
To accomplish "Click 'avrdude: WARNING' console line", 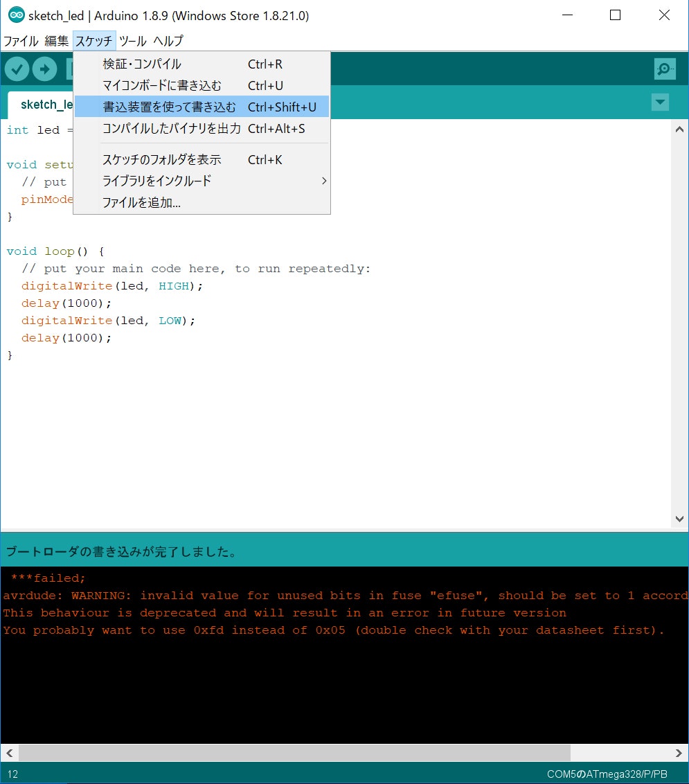I will pos(345,596).
